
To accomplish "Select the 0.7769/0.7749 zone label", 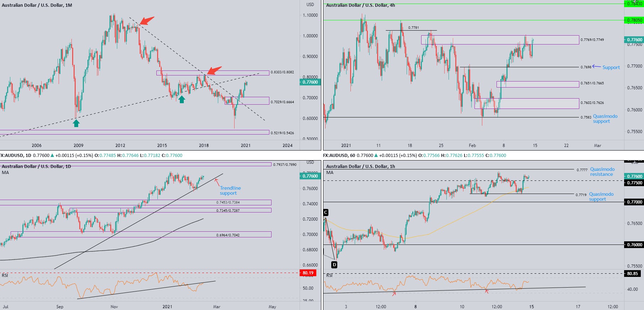I will (592, 40).
